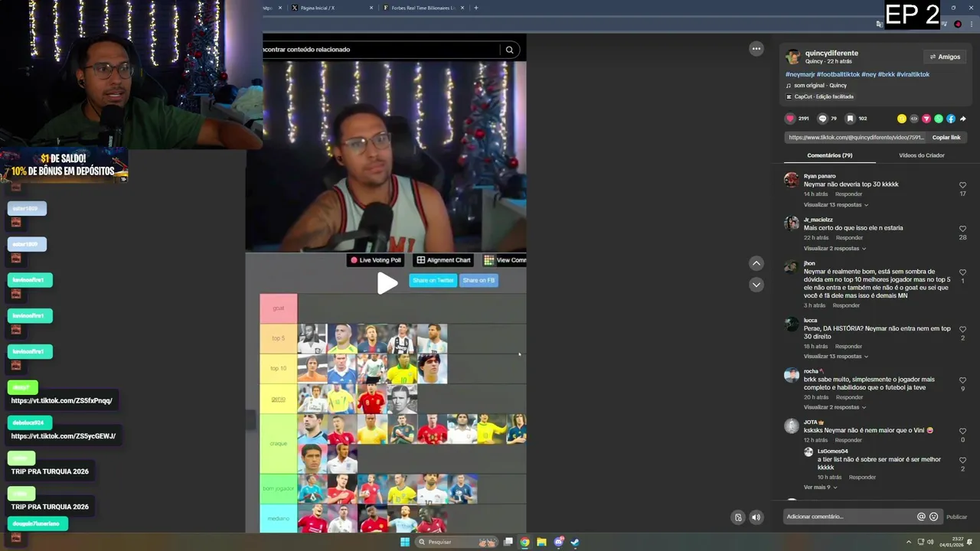Viewport: 980px width, 551px height.
Task: Like LsGomes04's reply heart
Action: point(962,460)
